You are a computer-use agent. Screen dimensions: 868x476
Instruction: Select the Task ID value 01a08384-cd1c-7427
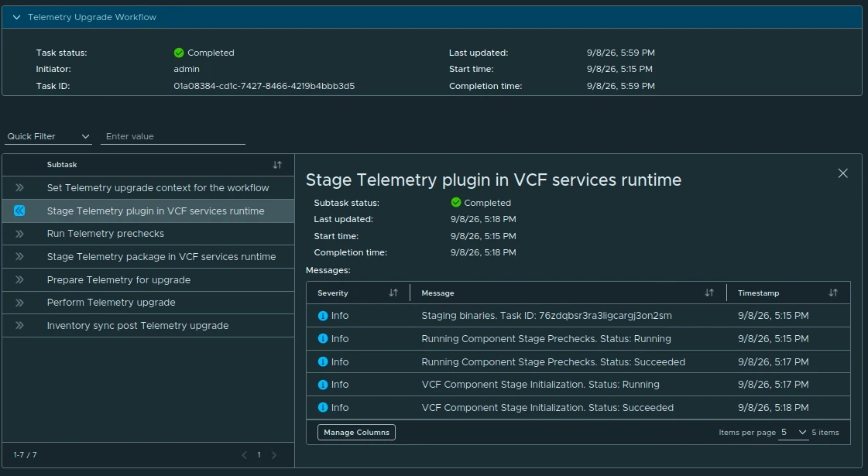pos(264,86)
